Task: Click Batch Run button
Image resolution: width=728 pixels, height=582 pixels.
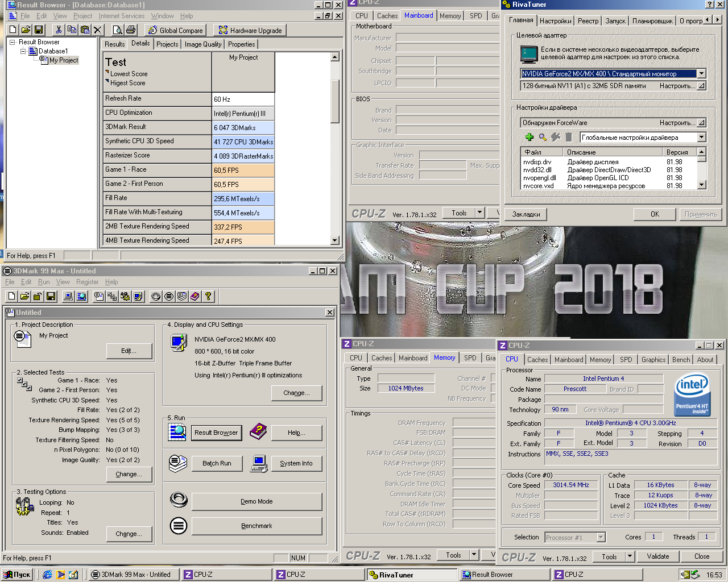Action: click(217, 463)
